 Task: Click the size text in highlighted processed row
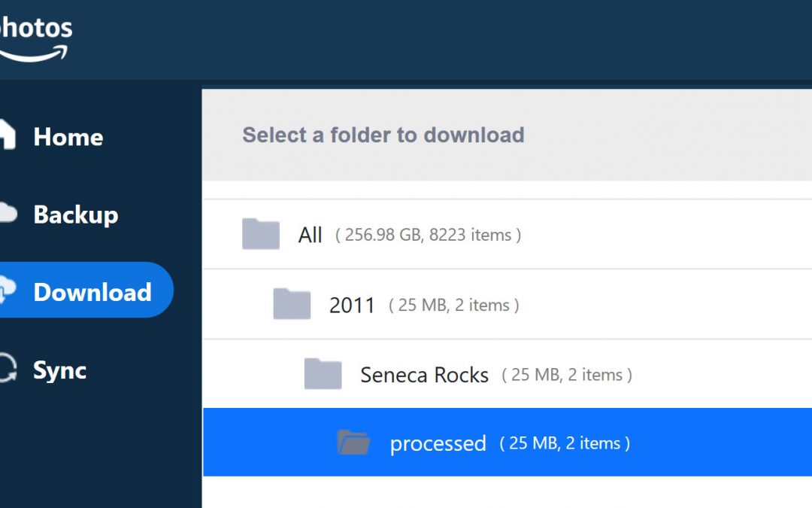(x=565, y=443)
